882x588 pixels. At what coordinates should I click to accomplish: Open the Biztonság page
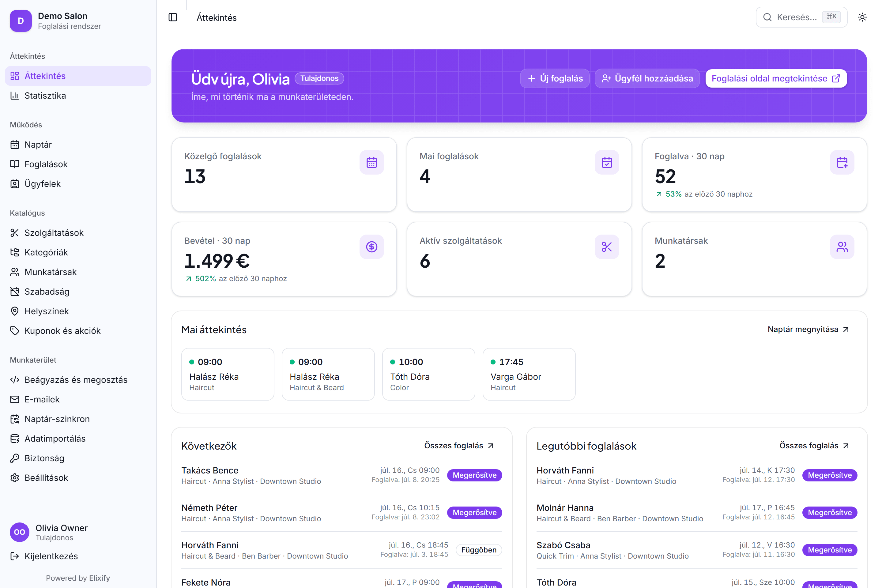(78, 458)
